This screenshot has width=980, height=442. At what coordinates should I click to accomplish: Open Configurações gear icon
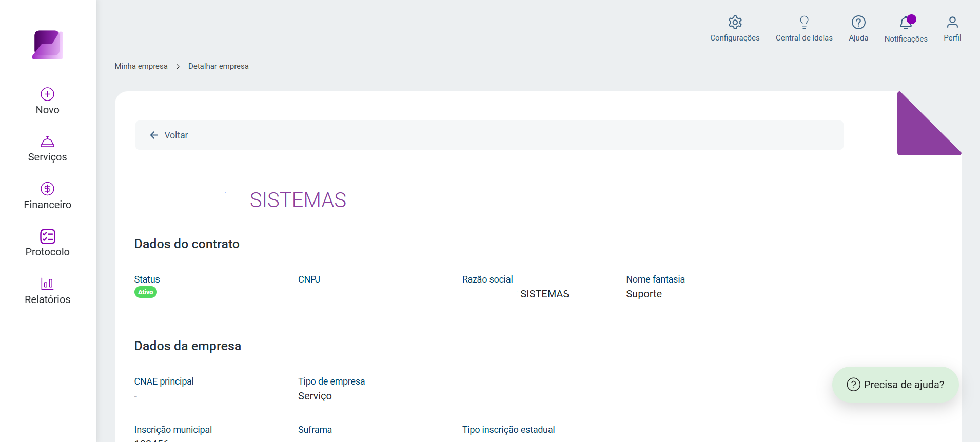[735, 22]
